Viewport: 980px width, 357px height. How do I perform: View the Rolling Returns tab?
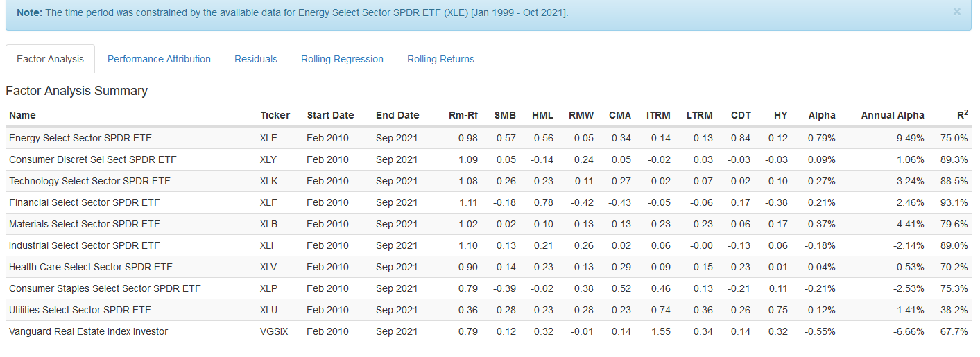(440, 59)
